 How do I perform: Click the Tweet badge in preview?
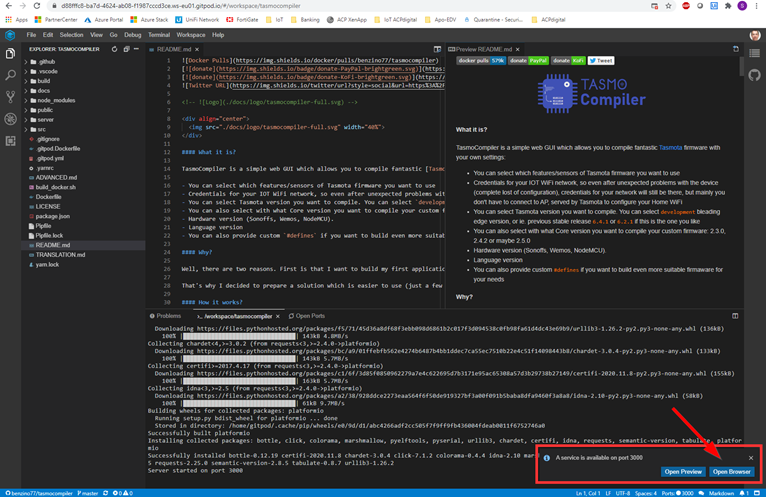(601, 61)
